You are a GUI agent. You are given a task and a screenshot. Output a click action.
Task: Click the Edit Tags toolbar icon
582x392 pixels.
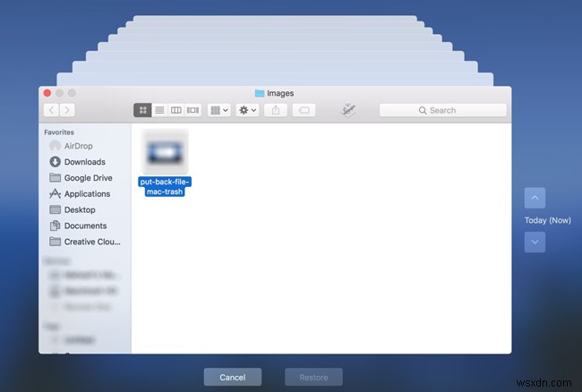pos(304,110)
